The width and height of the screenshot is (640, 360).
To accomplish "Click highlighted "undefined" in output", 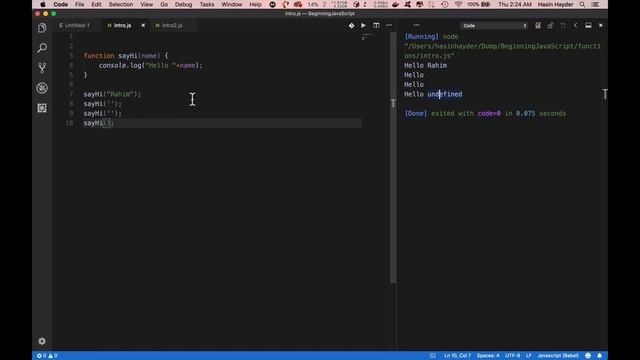I will (445, 94).
